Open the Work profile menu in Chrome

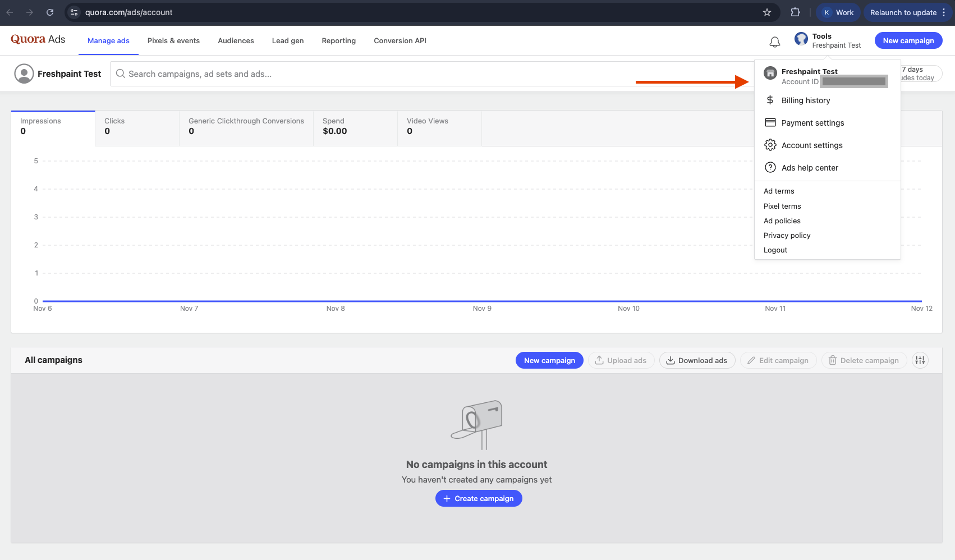coord(838,12)
